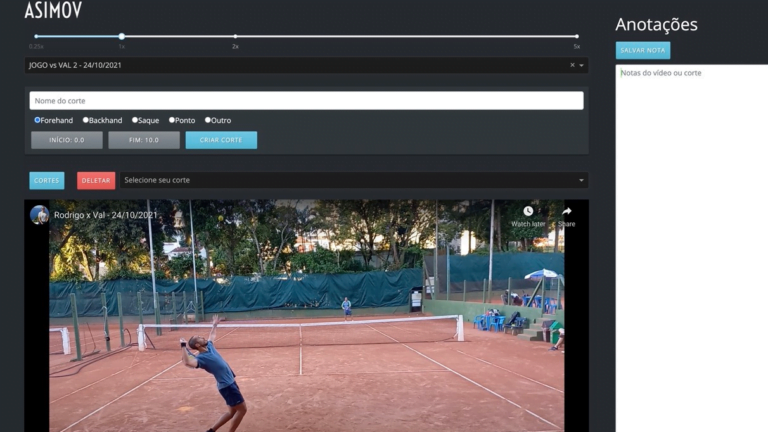Open the JOGO vs VAL 2 video dropdown
Viewport: 768px width, 432px height.
click(300, 65)
